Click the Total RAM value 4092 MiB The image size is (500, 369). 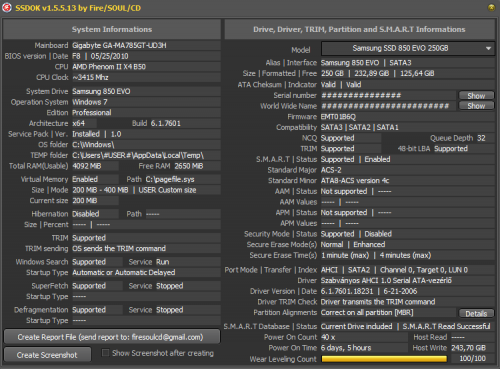click(87, 166)
